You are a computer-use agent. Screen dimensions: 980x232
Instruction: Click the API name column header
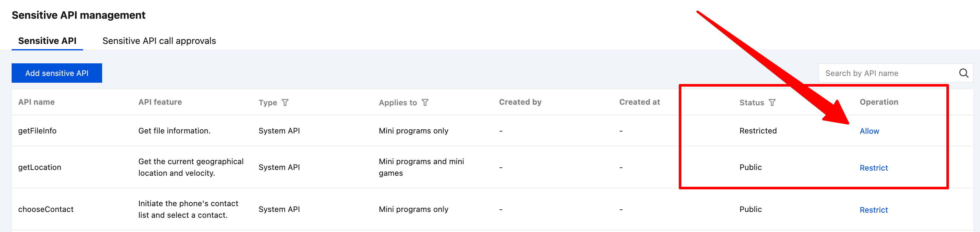37,102
